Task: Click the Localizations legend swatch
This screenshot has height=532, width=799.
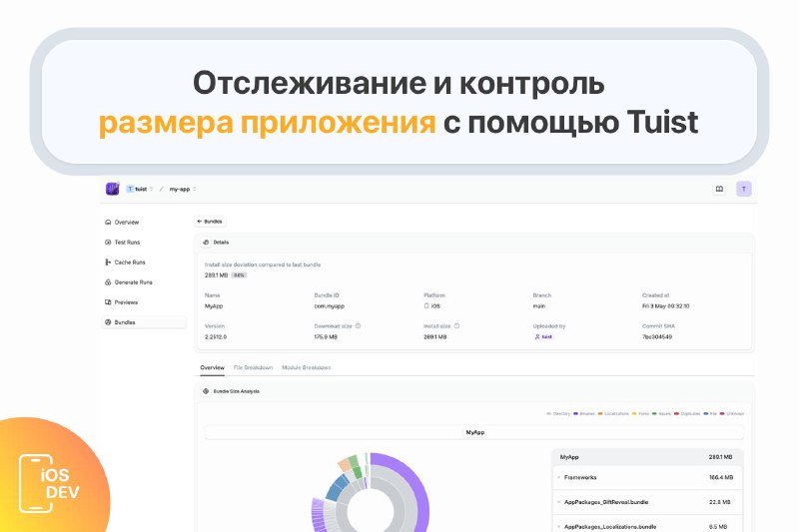Action: 600,414
